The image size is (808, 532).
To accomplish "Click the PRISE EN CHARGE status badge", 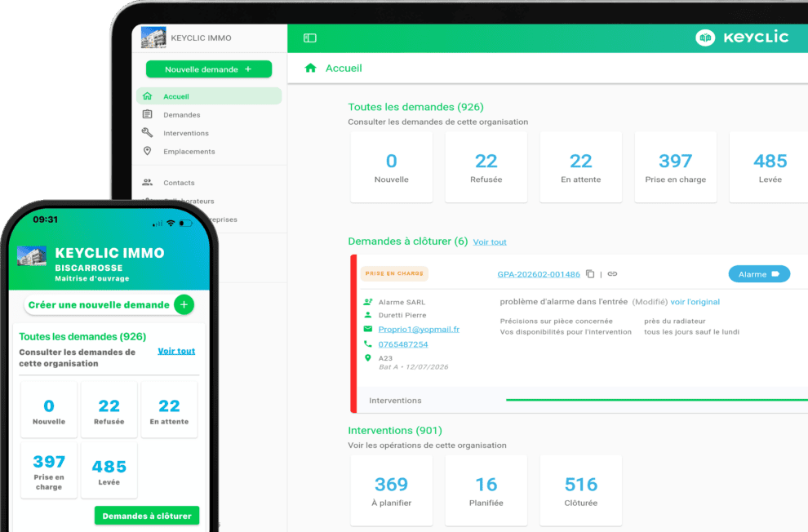I will tap(394, 273).
